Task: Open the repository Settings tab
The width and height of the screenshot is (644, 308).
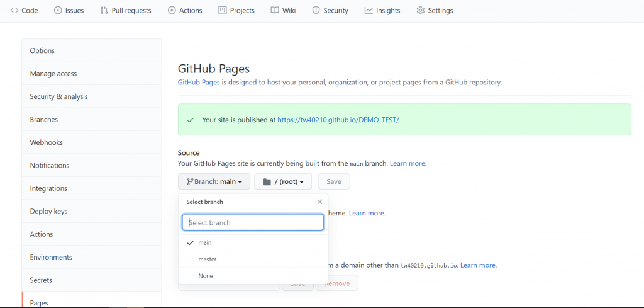Action: (x=435, y=11)
